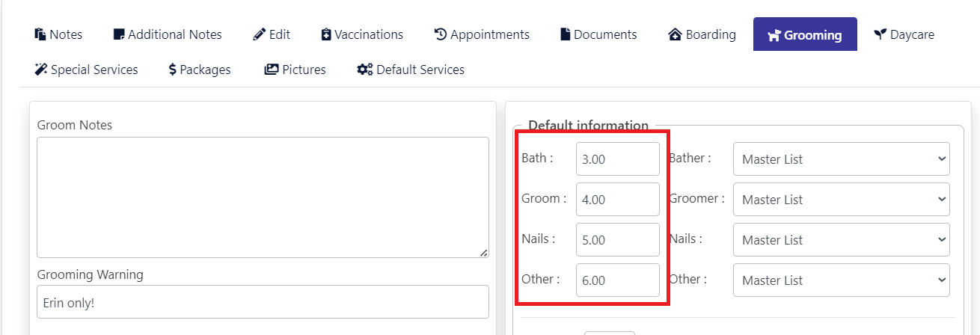Click the Additional Notes sticky-note icon
980x335 pixels.
[x=118, y=34]
